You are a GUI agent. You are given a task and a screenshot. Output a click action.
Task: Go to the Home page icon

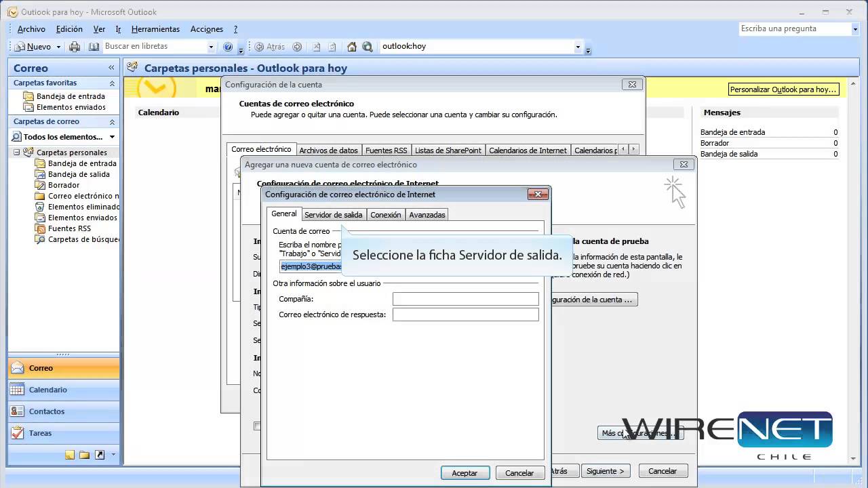(x=351, y=47)
